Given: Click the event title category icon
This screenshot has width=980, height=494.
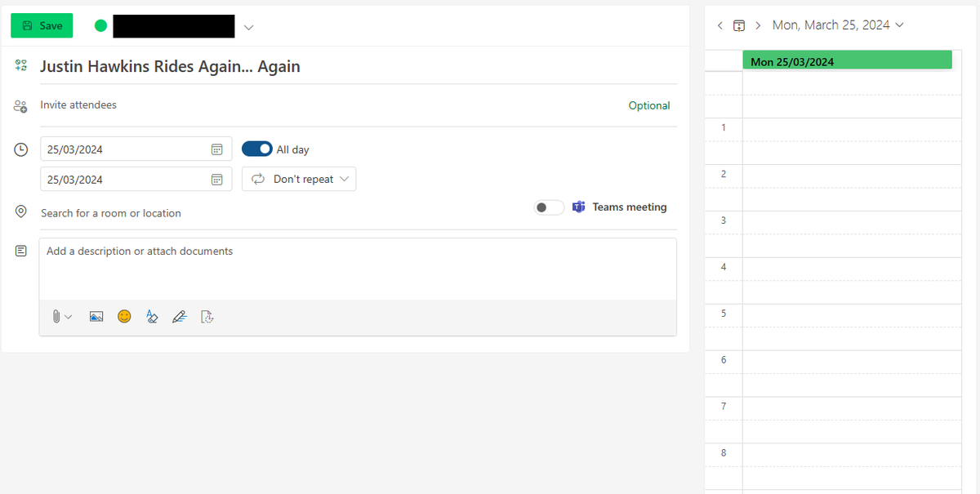Looking at the screenshot, I should click(x=21, y=66).
